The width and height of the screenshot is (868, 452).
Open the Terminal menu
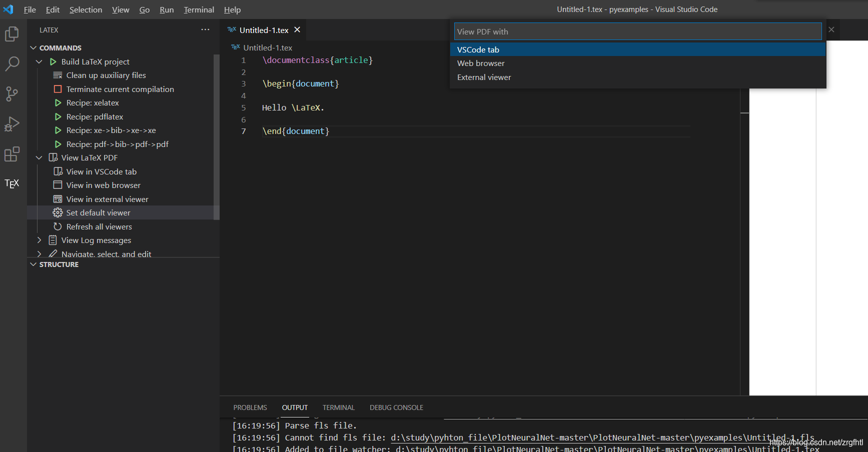199,9
